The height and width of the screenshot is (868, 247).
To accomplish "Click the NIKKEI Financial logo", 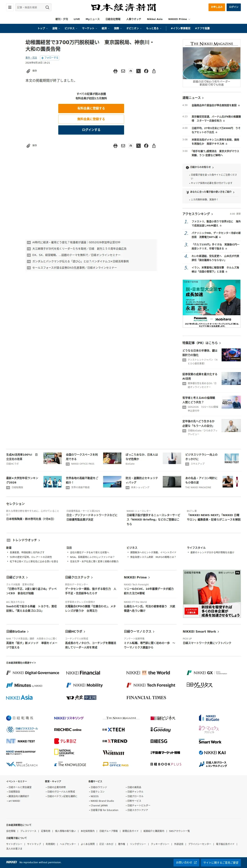I will coord(83,673).
